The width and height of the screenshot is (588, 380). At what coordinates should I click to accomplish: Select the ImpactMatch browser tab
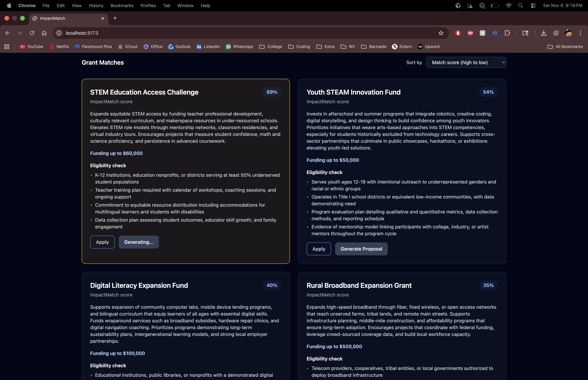click(67, 18)
